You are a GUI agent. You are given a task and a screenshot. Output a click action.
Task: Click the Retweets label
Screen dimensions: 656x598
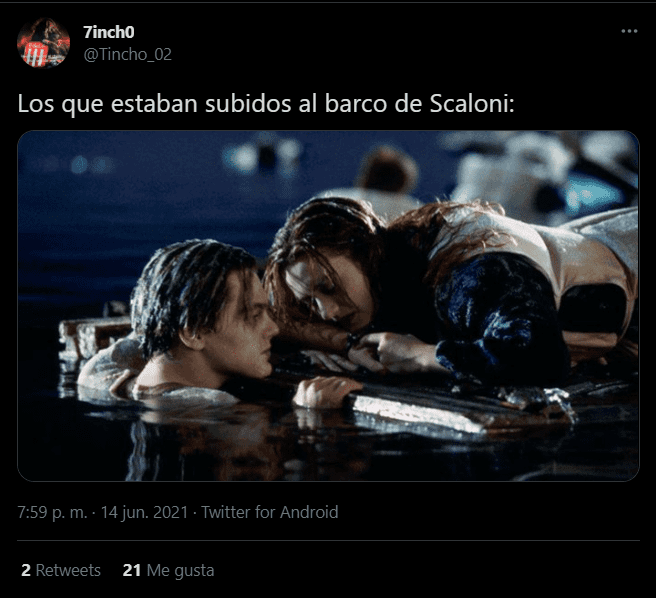pyautogui.click(x=68, y=570)
